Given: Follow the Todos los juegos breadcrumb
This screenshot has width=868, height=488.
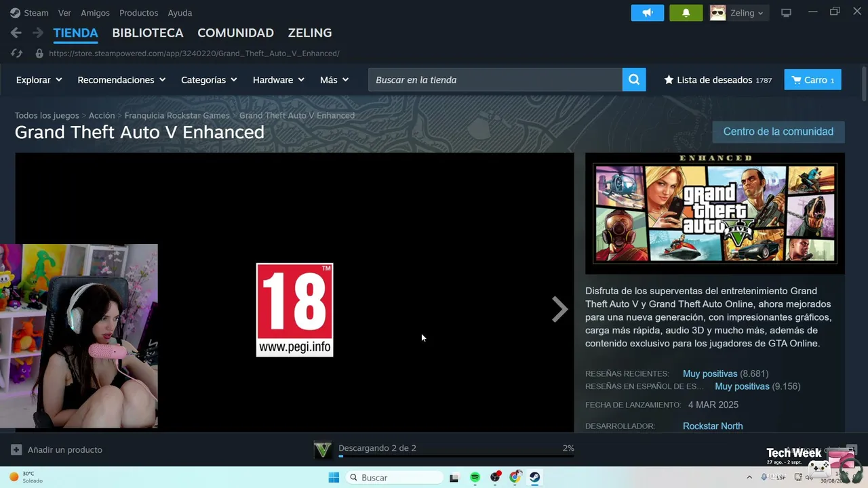Looking at the screenshot, I should (47, 115).
